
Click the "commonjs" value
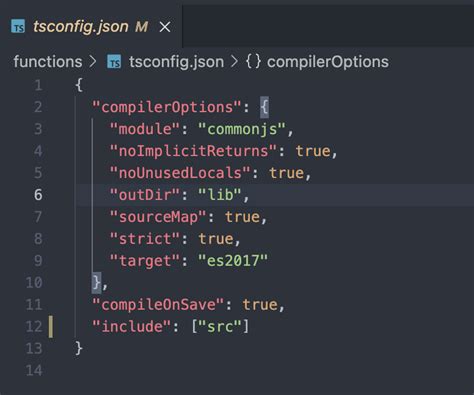(242, 129)
